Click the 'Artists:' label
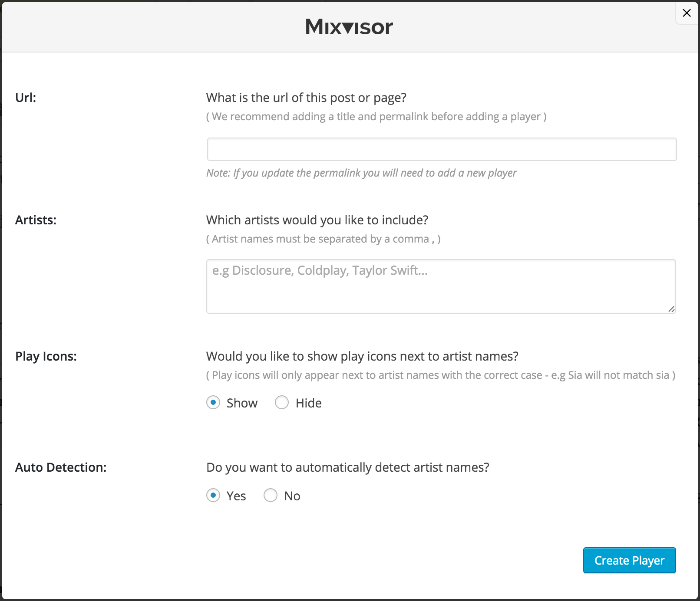The width and height of the screenshot is (700, 601). [x=36, y=220]
